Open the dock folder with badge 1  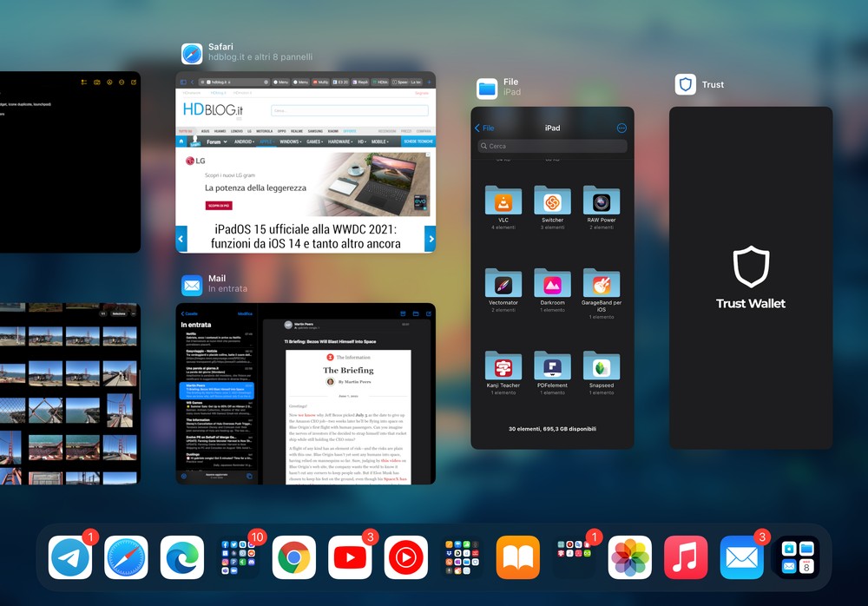click(x=574, y=557)
